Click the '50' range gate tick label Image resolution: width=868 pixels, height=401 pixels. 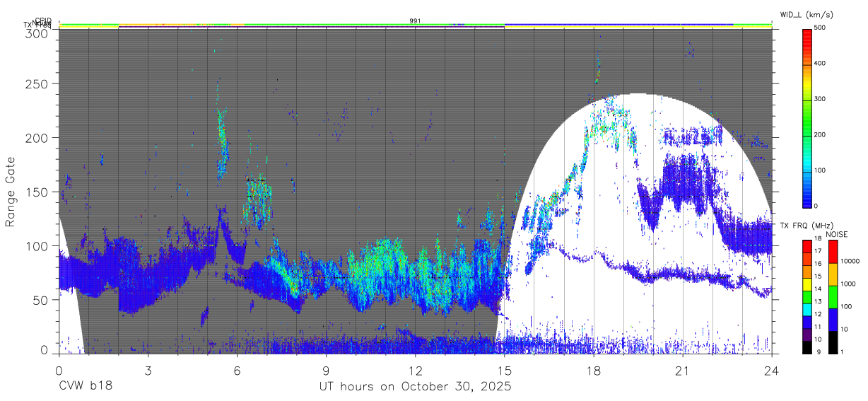pyautogui.click(x=40, y=300)
